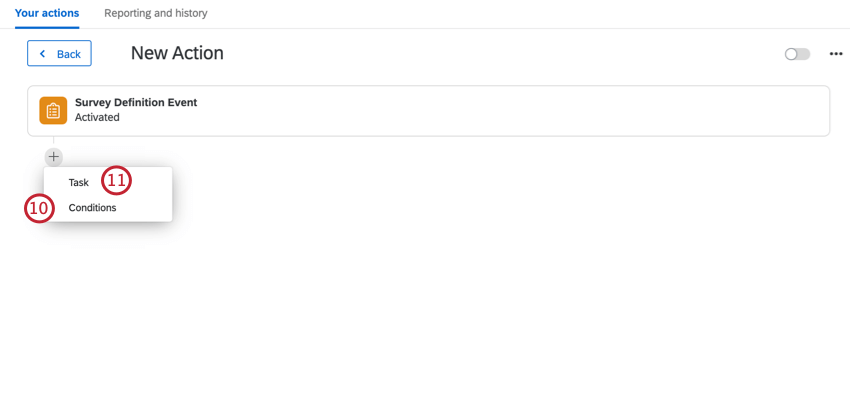Switch to the Reporting and history tab
Image resolution: width=850 pixels, height=410 pixels.
click(x=156, y=13)
